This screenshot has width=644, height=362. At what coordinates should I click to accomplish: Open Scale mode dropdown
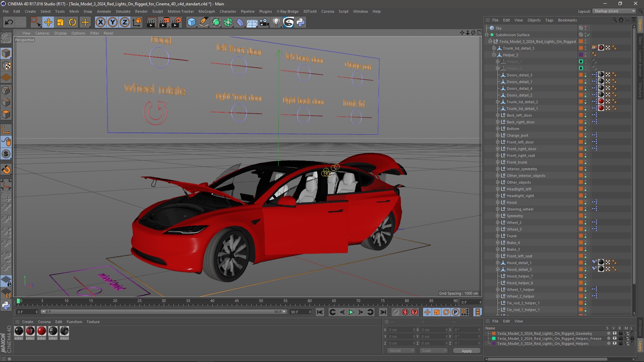pos(434,351)
